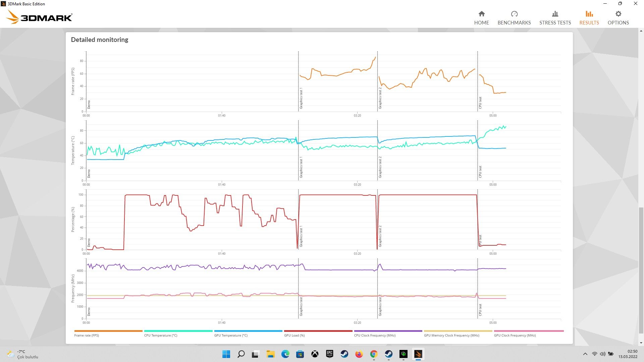This screenshot has width=644, height=362.
Task: Click the 3DMark logo
Action: click(40, 17)
